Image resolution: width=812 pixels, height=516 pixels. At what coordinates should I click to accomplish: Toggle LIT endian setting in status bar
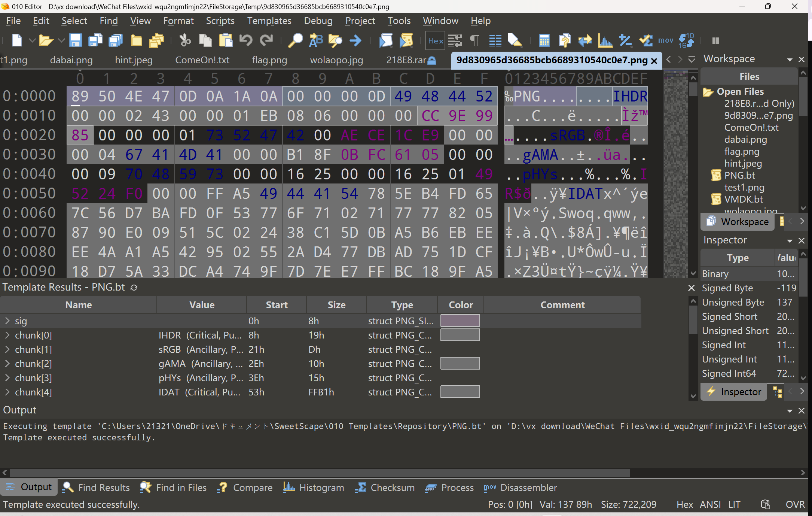(734, 504)
